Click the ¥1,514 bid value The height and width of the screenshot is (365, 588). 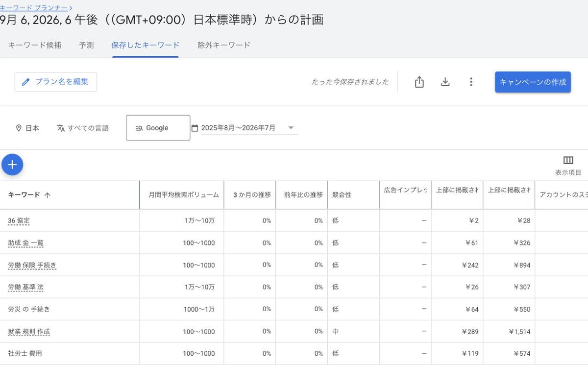[520, 332]
